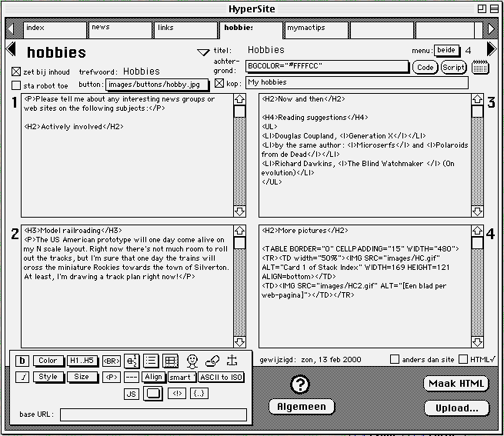Click the Algemeen button
The height and width of the screenshot is (436, 504).
[x=302, y=407]
